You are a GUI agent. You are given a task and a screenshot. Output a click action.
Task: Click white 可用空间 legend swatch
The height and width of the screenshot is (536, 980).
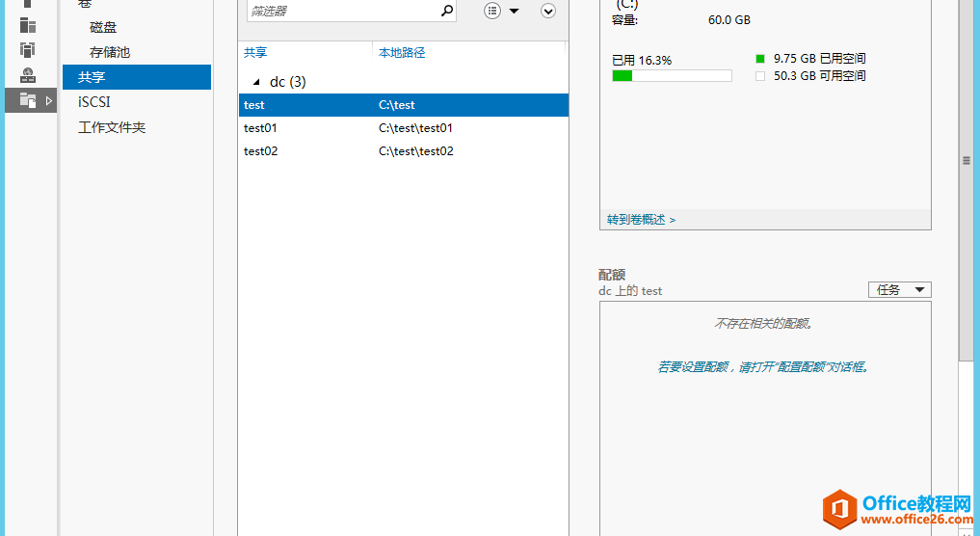coord(760,76)
